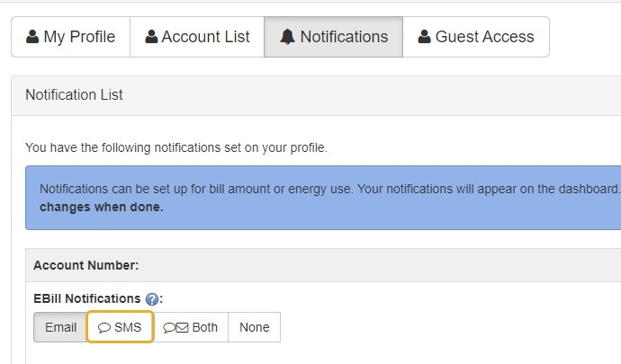
Task: Set EBill notifications to Both
Action: pos(191,327)
